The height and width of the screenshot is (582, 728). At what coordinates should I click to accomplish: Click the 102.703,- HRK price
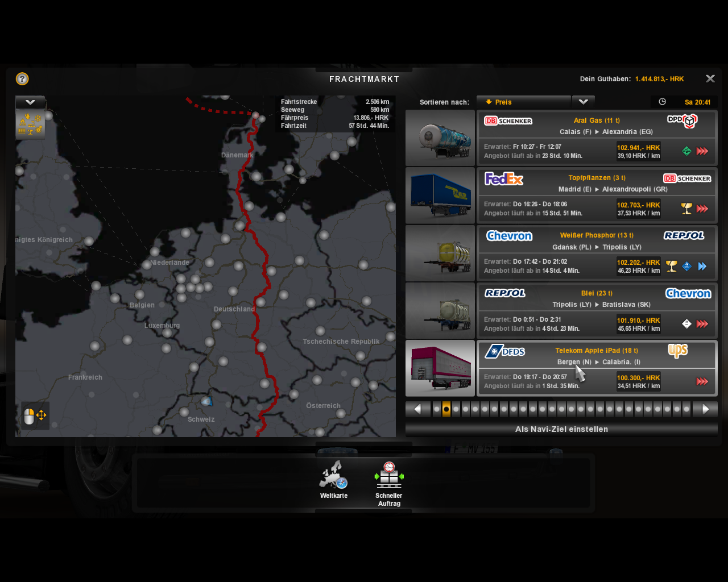coord(639,205)
